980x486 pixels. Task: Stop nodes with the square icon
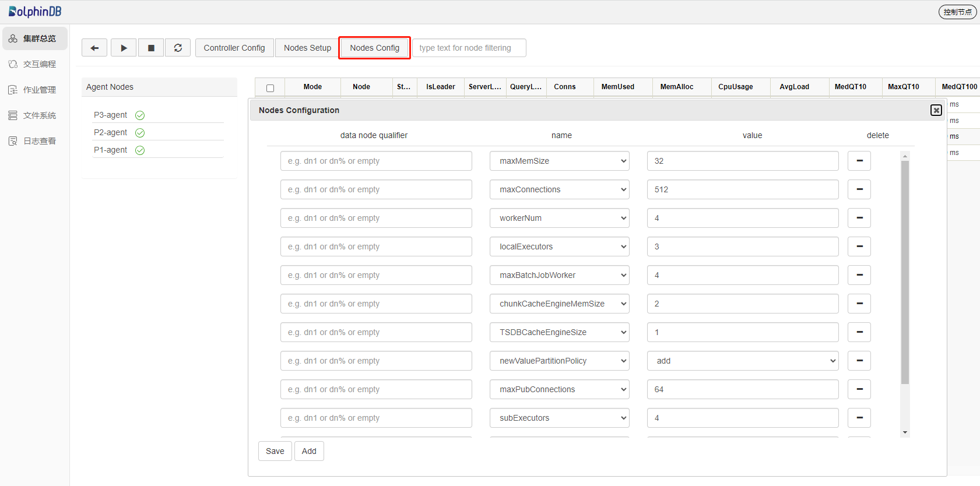click(x=151, y=48)
